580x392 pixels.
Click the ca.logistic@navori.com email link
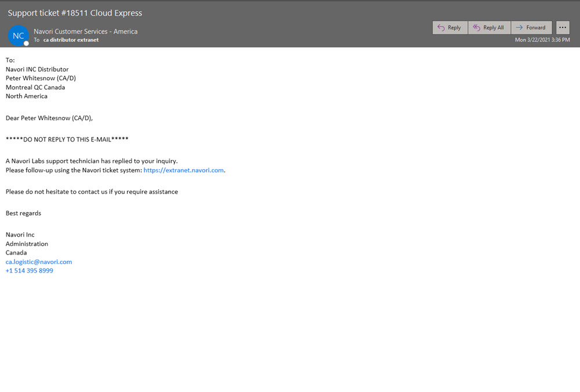(39, 262)
